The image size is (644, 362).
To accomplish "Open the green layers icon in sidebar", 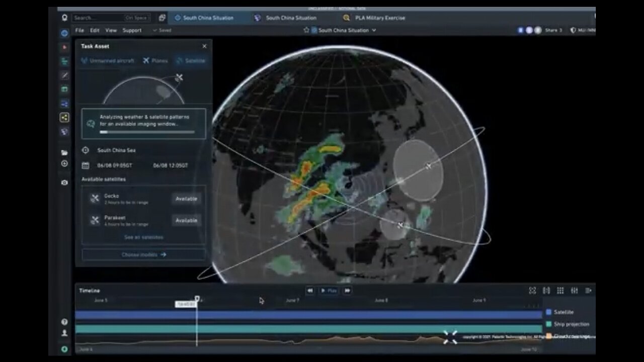I will pos(64,61).
